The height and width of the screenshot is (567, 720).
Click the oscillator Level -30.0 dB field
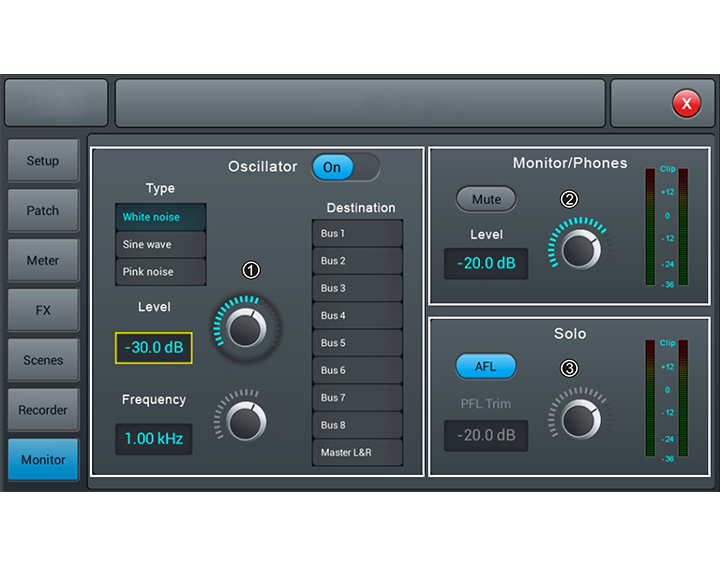(154, 348)
